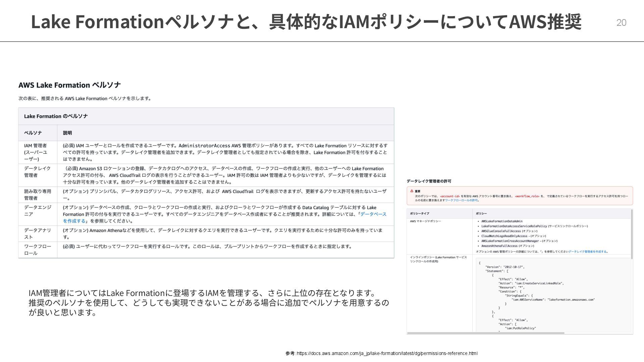The width and height of the screenshot is (644, 362).
Task: Click the データレイク管理者 persona cell
Action: (38, 175)
